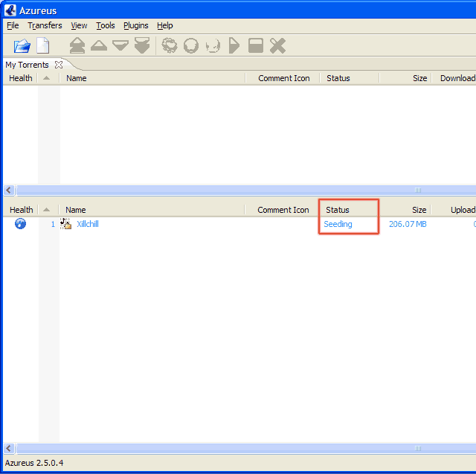Open the Plugins menu
This screenshot has width=476, height=474.
pos(135,25)
